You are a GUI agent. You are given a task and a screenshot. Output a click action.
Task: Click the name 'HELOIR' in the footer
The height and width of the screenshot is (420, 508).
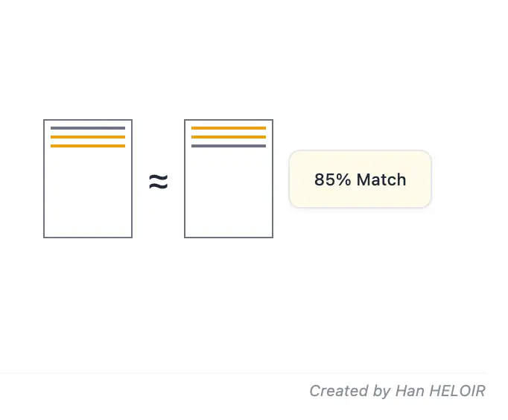[x=458, y=391]
